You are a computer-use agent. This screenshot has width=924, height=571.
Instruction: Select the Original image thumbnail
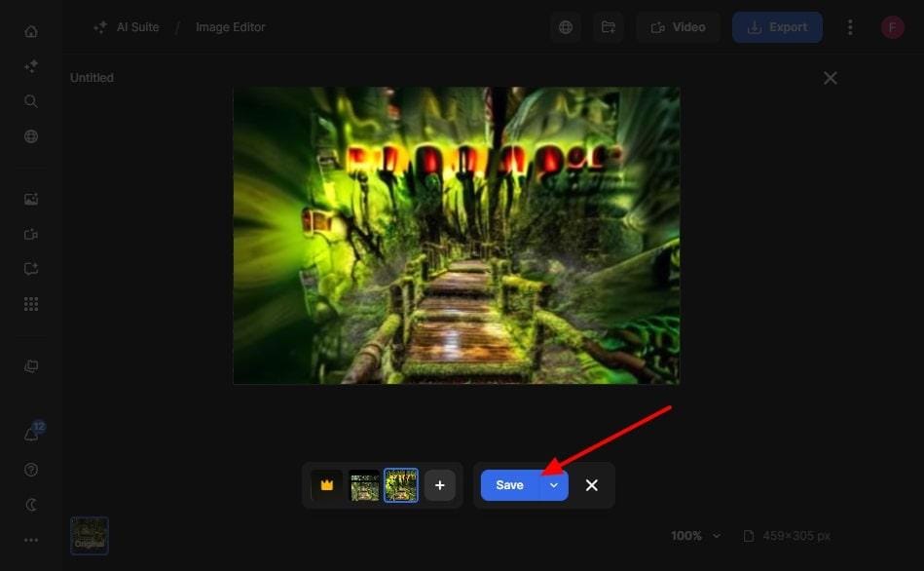89,535
